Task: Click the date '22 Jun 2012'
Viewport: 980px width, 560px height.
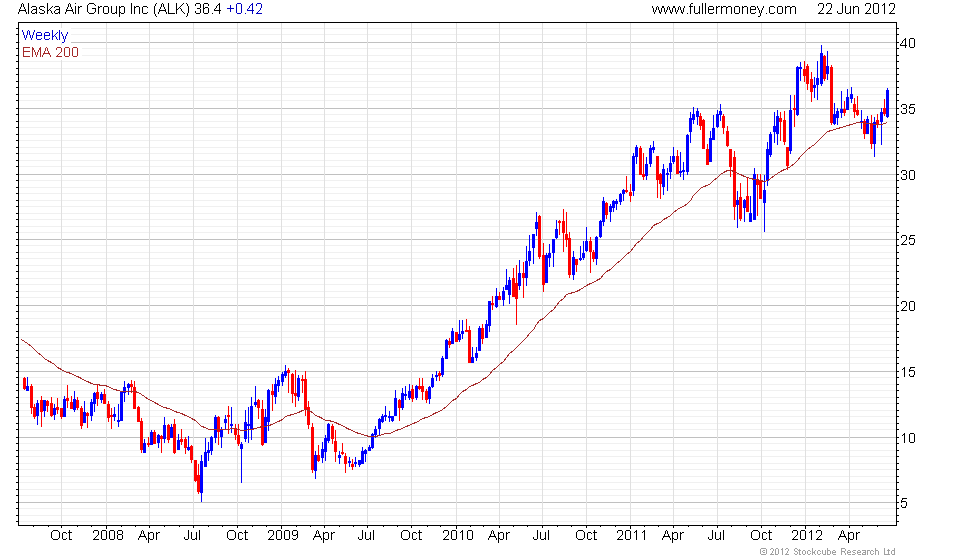Action: point(856,9)
